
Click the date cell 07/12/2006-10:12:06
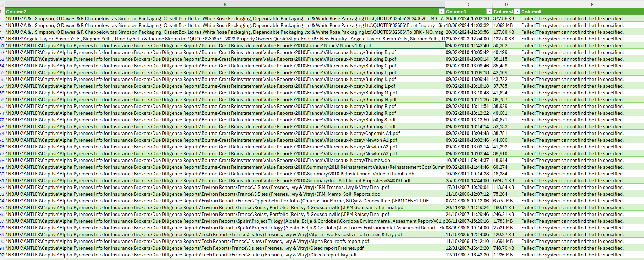pos(469,201)
